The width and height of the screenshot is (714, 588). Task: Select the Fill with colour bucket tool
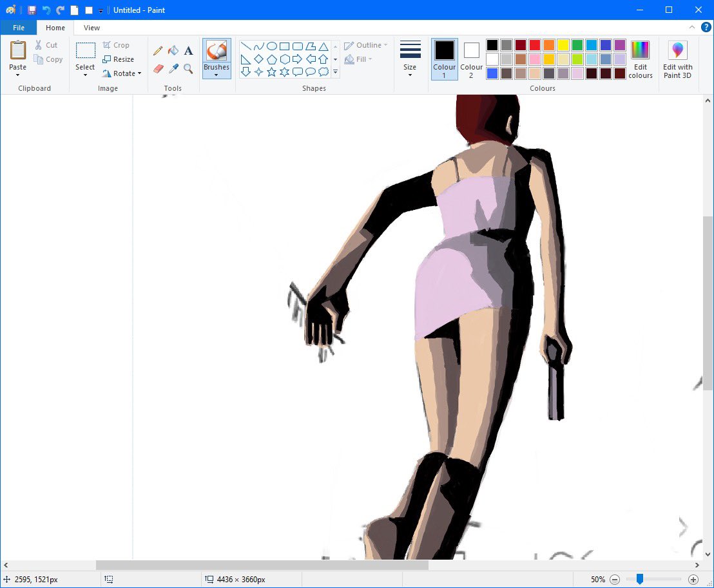173,50
